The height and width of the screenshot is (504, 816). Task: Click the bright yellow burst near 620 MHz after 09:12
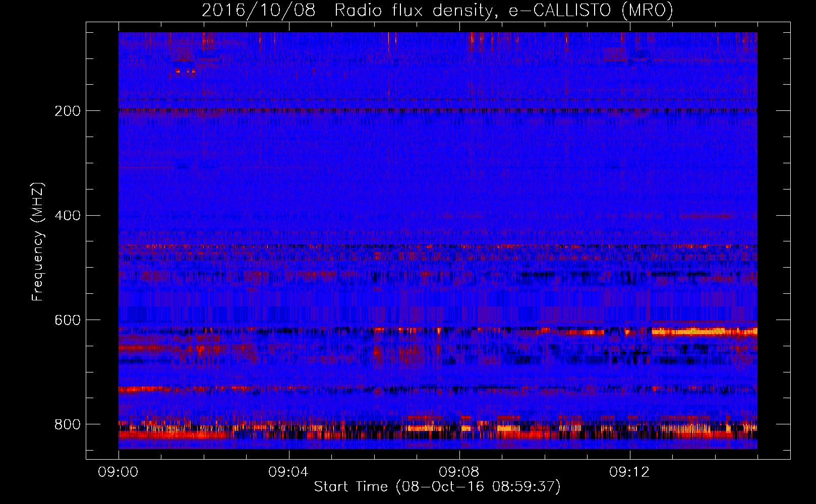pos(704,332)
